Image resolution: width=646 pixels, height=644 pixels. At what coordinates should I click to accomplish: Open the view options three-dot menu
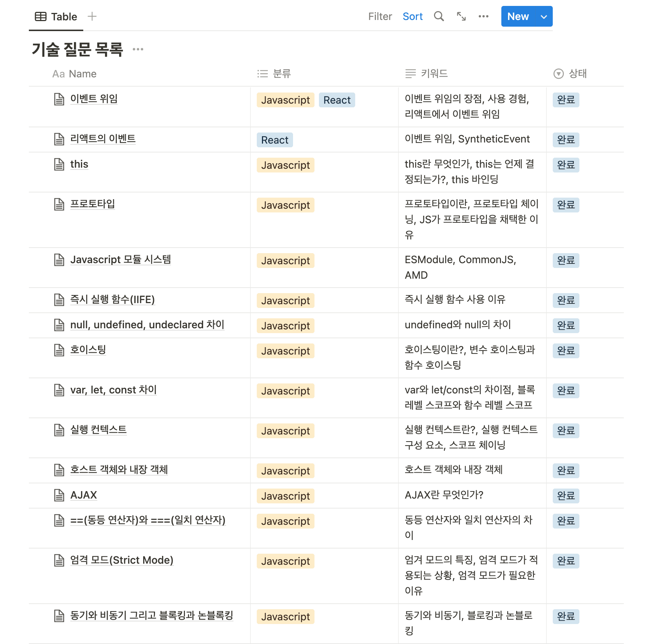[x=483, y=16]
